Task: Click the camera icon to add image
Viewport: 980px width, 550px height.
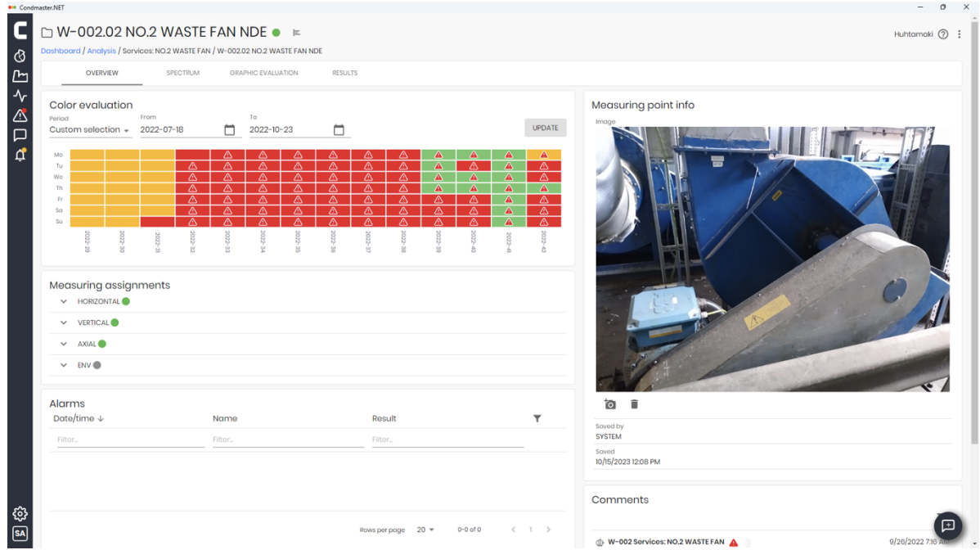Action: pyautogui.click(x=609, y=404)
